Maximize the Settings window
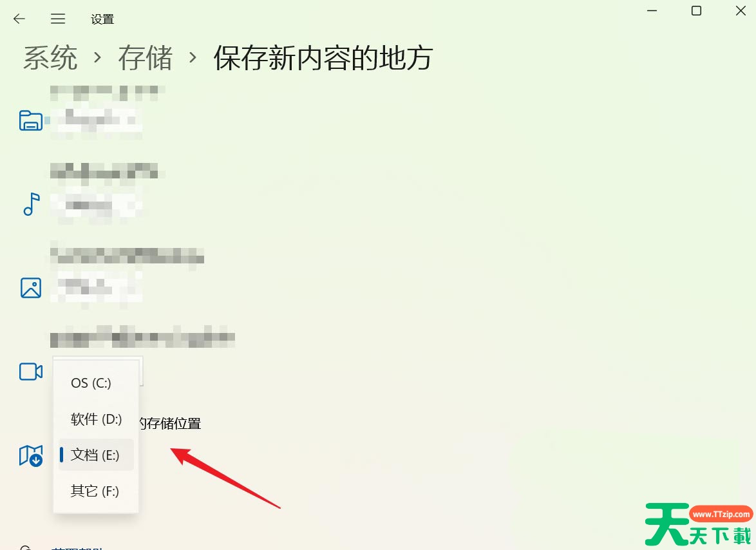756x550 pixels. pyautogui.click(x=696, y=10)
